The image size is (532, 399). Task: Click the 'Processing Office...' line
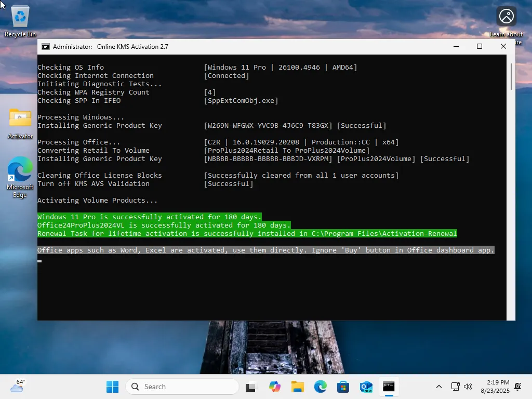(x=79, y=142)
